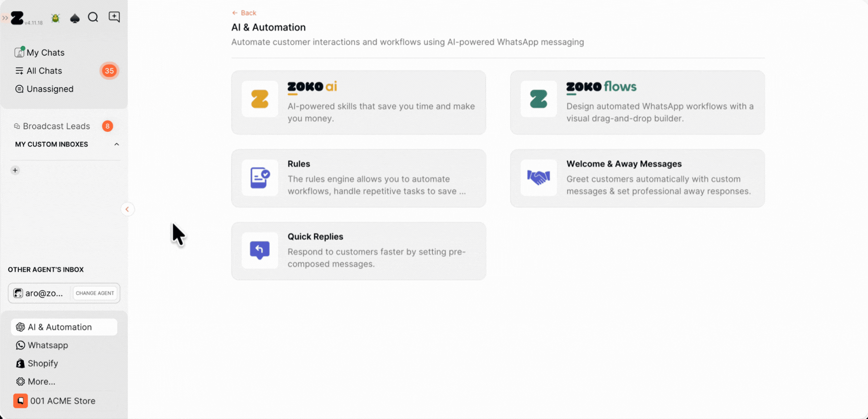This screenshot has width=868, height=419.
Task: Open Welcome & Away Messages heading
Action: 624,164
